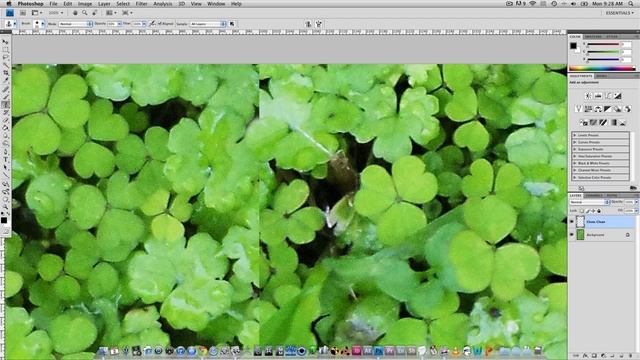Click the Green color slider
The width and height of the screenshot is (640, 360).
[x=603, y=52]
